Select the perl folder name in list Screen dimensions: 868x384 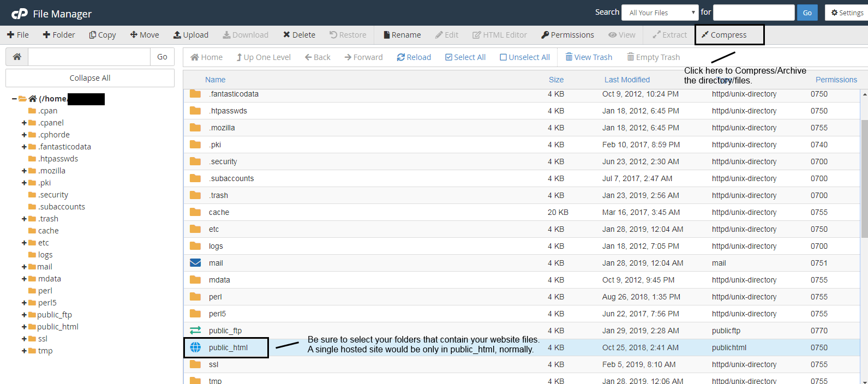(x=215, y=297)
